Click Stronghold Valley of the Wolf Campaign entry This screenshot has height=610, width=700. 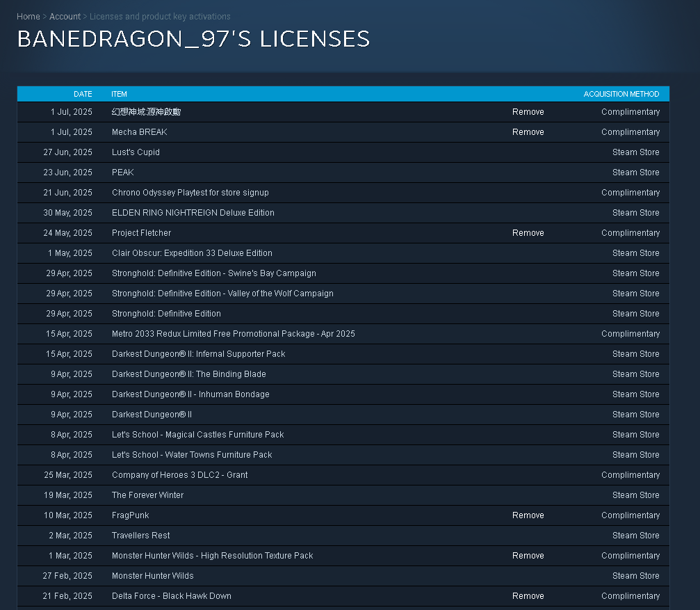pos(222,293)
